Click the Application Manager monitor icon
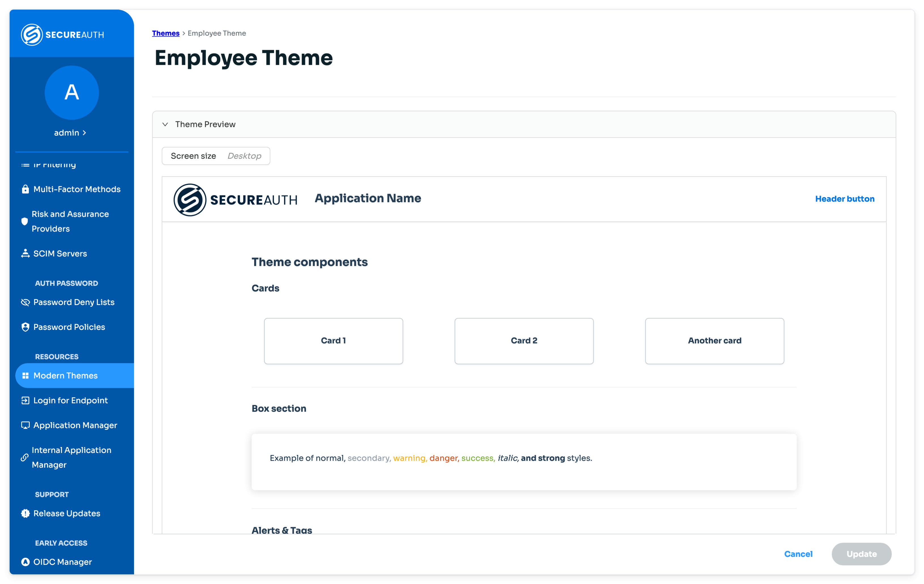The height and width of the screenshot is (584, 924). [25, 425]
